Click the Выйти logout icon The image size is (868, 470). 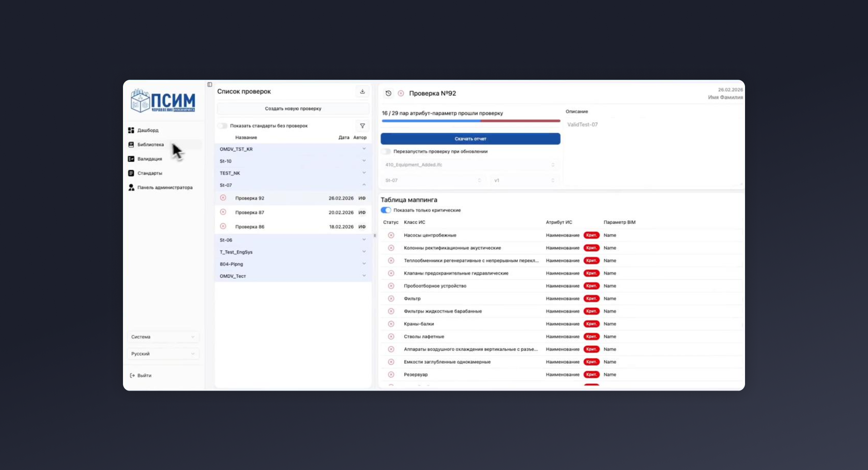pyautogui.click(x=132, y=375)
